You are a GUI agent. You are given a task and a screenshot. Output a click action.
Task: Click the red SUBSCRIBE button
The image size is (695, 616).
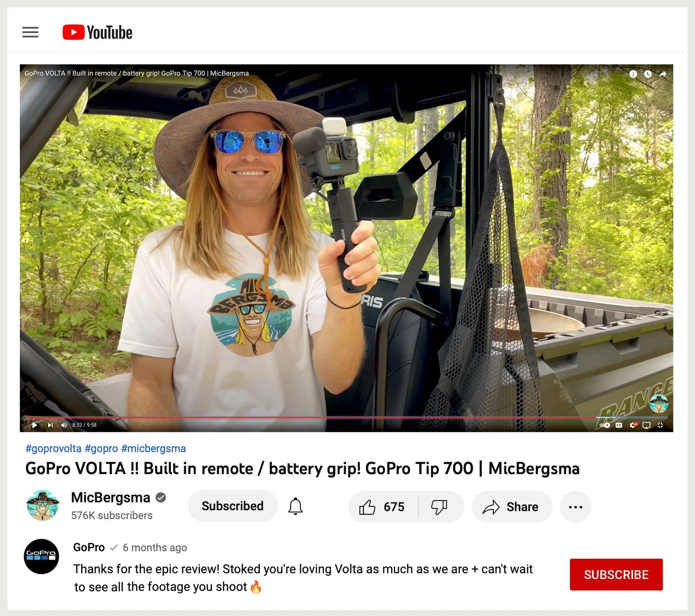click(616, 575)
